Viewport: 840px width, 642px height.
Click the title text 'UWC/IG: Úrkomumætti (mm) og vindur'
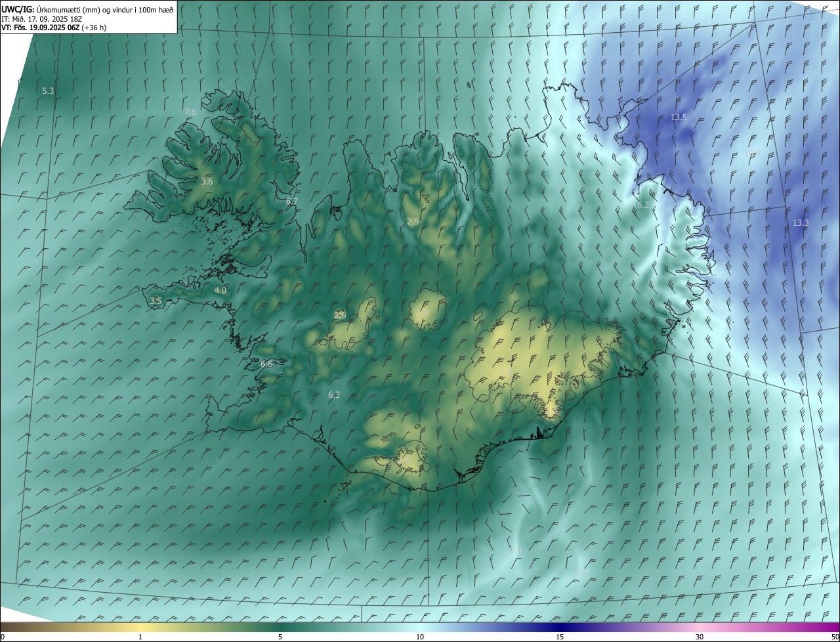tap(68, 9)
